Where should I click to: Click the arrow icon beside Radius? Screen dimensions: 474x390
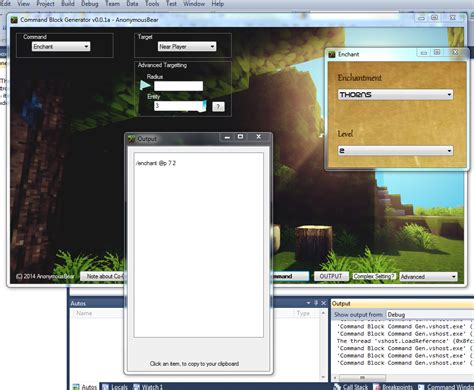point(145,85)
